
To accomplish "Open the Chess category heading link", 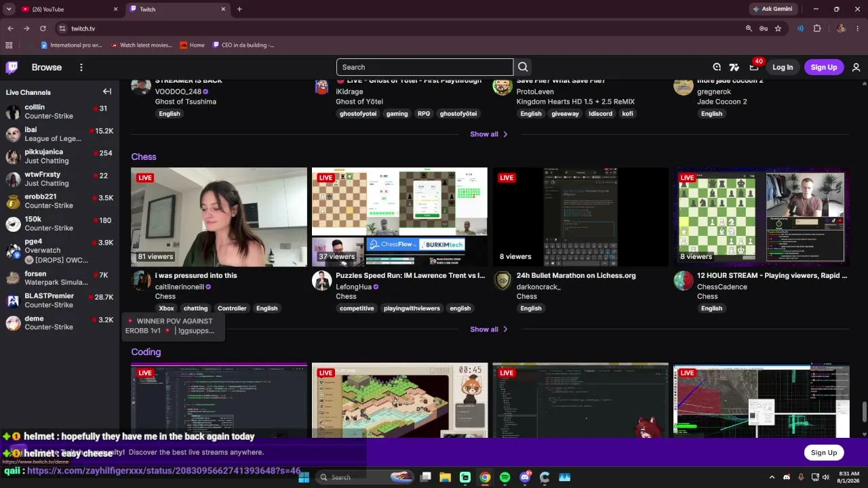I will 144,157.
